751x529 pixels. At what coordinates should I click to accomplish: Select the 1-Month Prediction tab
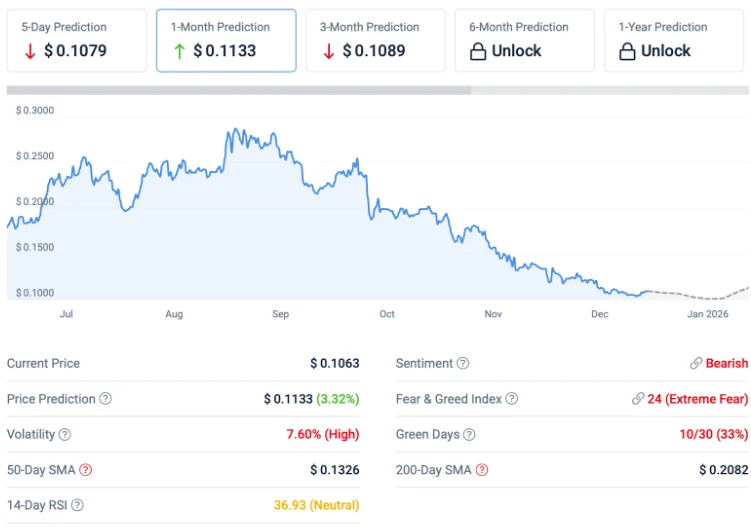click(x=226, y=41)
